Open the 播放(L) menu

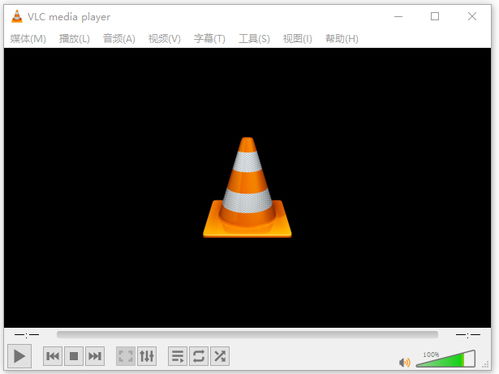(74, 39)
